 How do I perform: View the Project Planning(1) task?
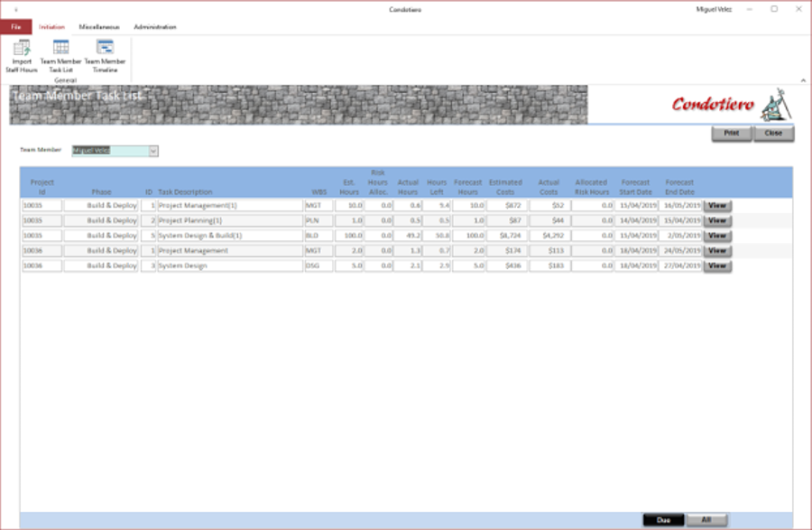click(717, 220)
